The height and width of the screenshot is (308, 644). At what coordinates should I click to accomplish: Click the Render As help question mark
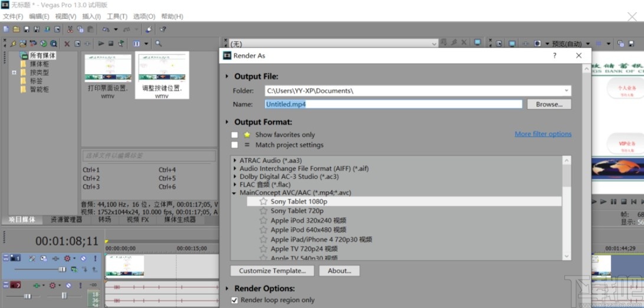pyautogui.click(x=554, y=55)
